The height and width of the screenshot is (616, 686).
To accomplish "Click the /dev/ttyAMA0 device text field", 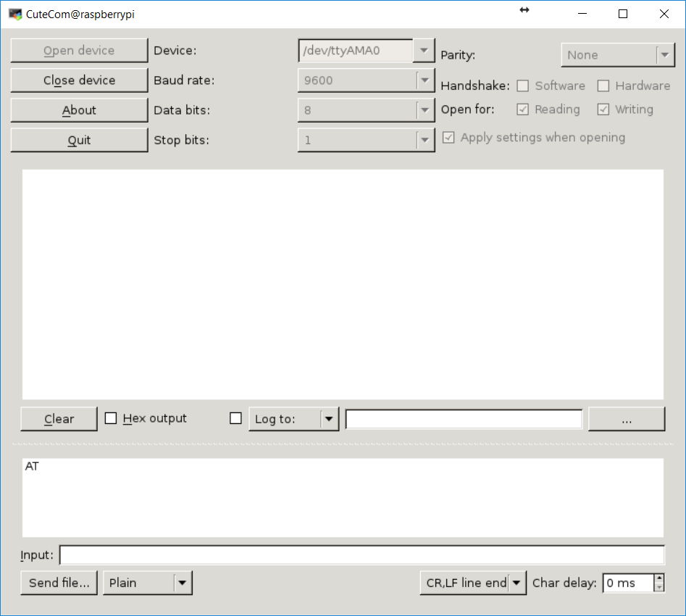I will click(356, 50).
